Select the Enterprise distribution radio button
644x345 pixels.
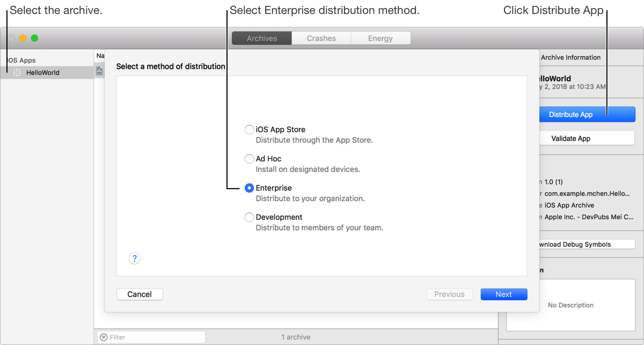pyautogui.click(x=249, y=188)
